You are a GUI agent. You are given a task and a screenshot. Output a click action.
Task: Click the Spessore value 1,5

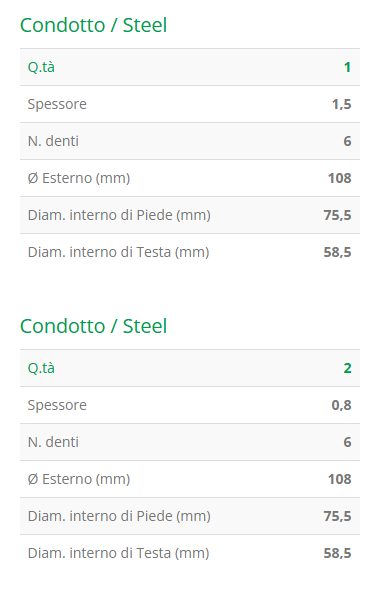[342, 104]
